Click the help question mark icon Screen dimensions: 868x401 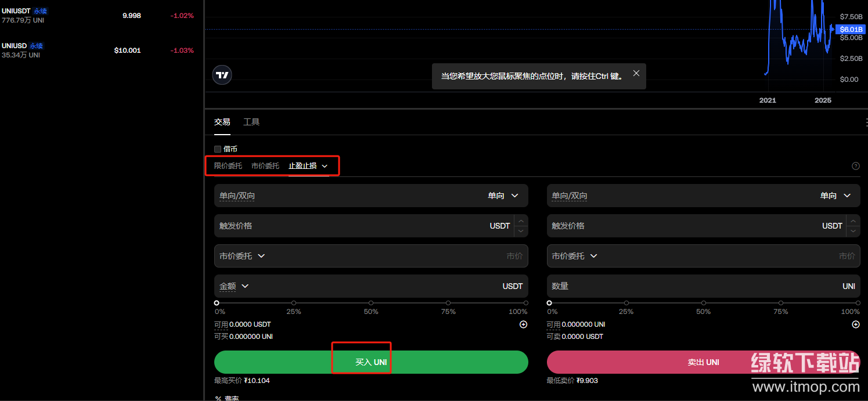coord(855,166)
